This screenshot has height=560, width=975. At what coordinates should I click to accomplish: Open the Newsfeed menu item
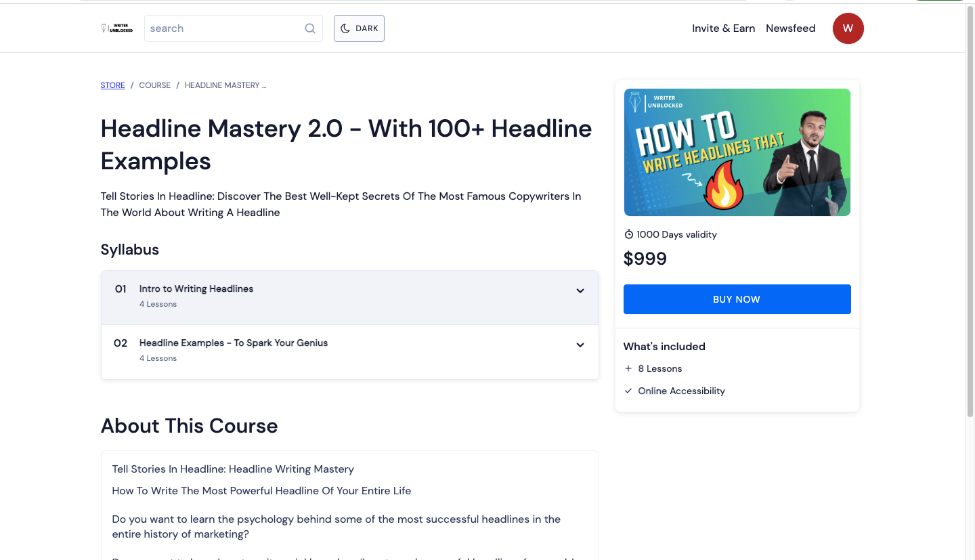pos(790,28)
